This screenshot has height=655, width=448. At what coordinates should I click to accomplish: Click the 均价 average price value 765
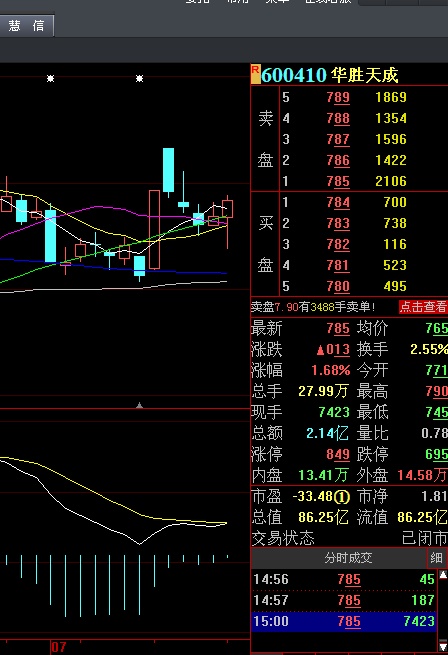436,328
